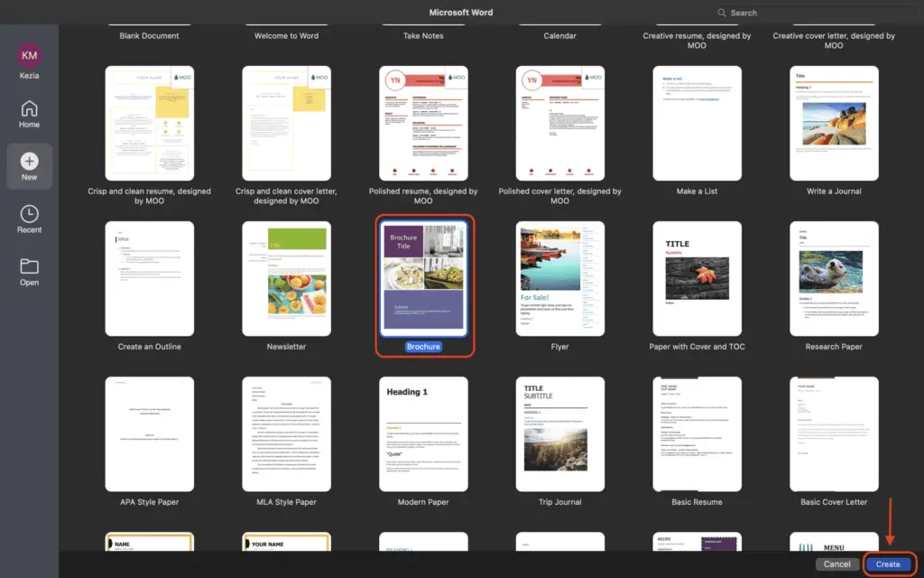Pick the Polished resume template thumbnail
Viewport: 924px width, 578px height.
423,123
